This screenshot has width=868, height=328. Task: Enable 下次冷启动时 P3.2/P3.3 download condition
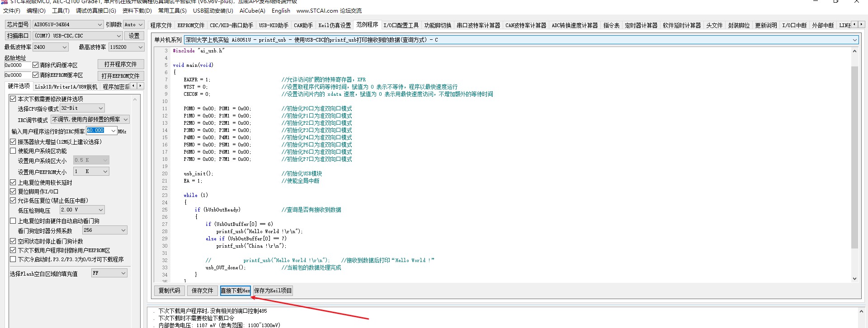[13, 259]
